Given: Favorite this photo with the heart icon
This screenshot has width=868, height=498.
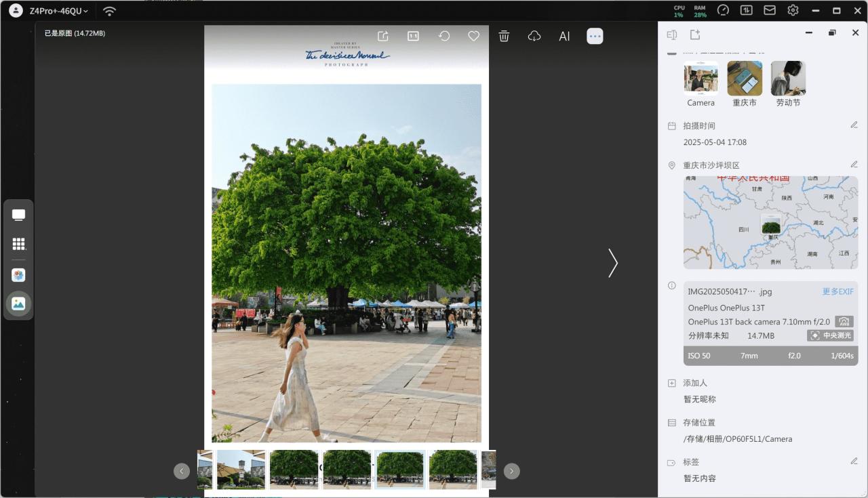Looking at the screenshot, I should click(474, 36).
